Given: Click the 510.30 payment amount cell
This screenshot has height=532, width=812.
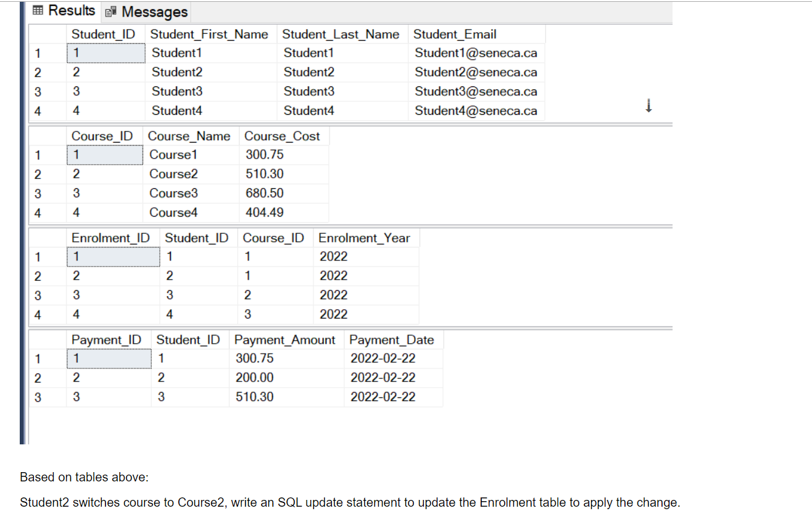Looking at the screenshot, I should 287,397.
